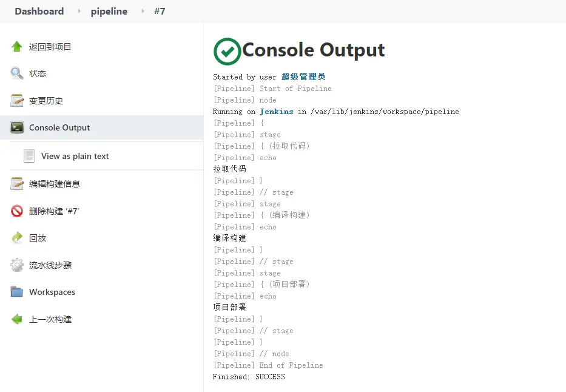Go to the pipeline breadcrumb link
The image size is (566, 392).
pyautogui.click(x=109, y=12)
